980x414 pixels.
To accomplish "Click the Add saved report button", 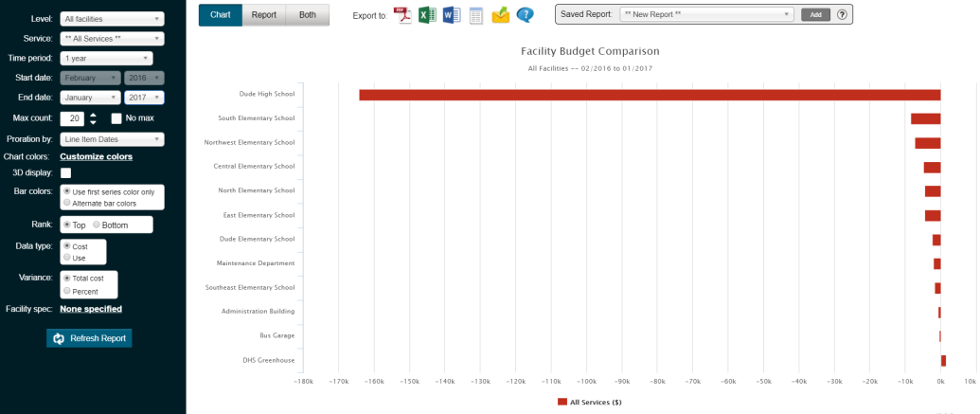I will pos(815,14).
